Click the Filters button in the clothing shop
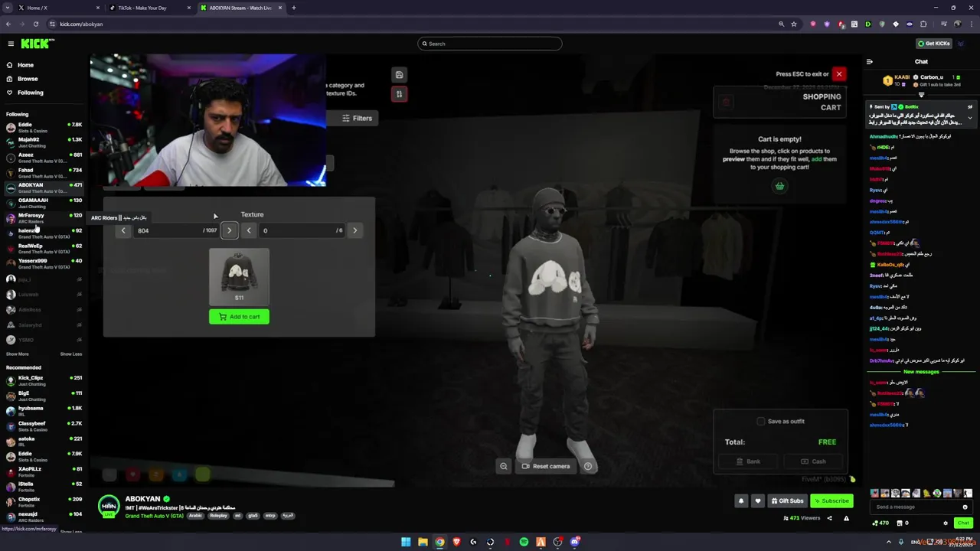980x551 pixels. [x=357, y=119]
